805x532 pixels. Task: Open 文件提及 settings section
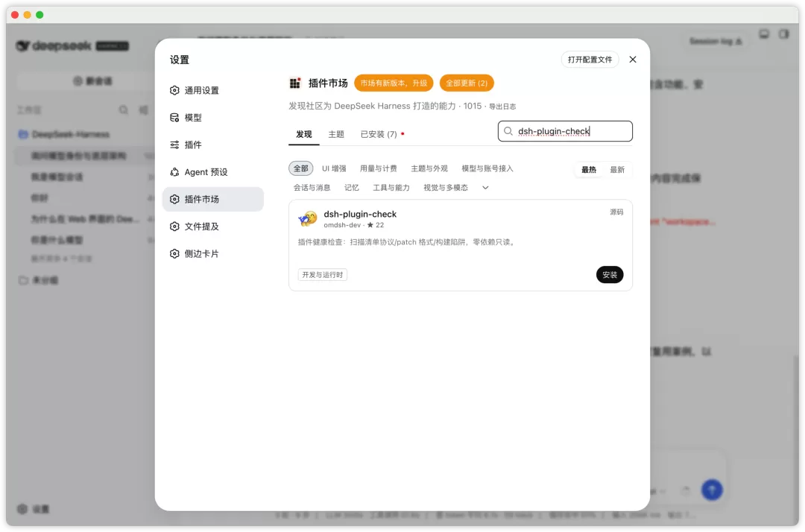tap(212, 227)
